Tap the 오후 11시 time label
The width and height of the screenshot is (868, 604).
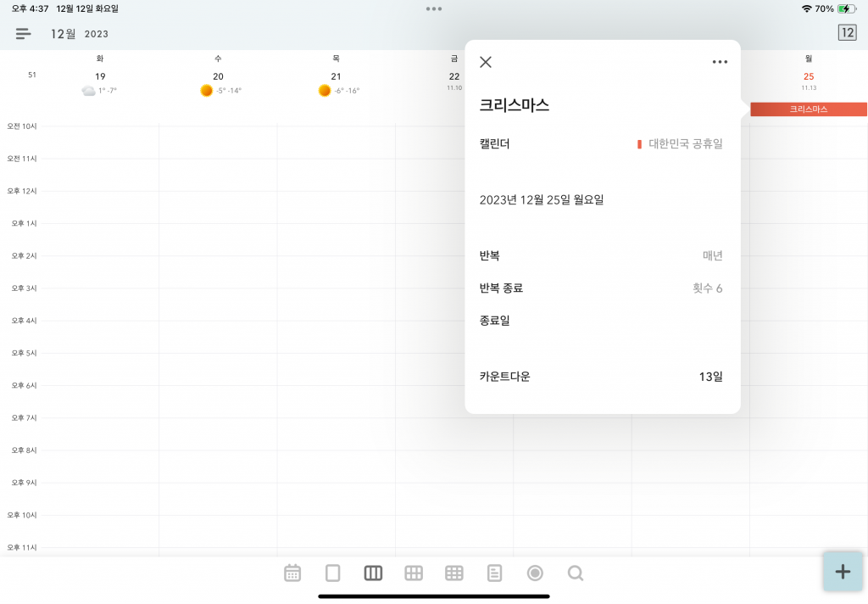21,547
